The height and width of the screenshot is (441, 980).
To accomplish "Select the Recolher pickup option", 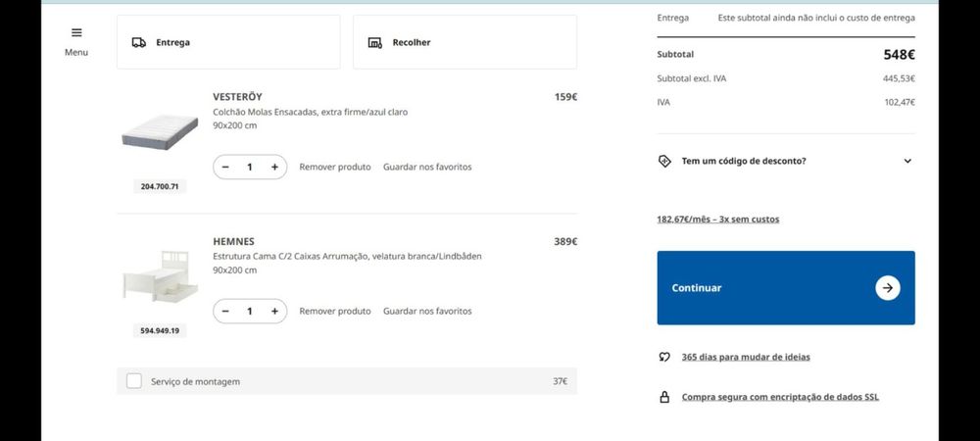I will pyautogui.click(x=465, y=42).
